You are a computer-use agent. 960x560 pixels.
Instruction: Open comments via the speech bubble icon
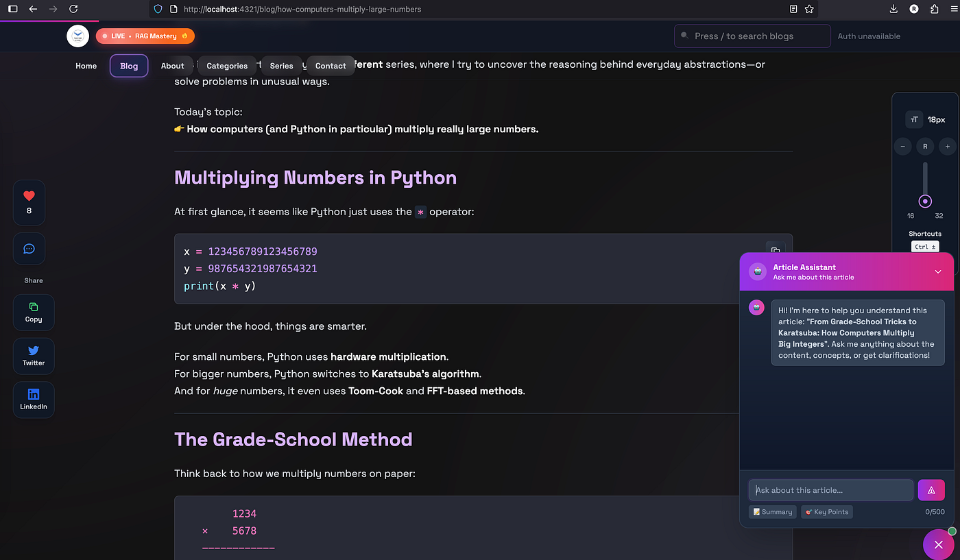[x=29, y=248]
